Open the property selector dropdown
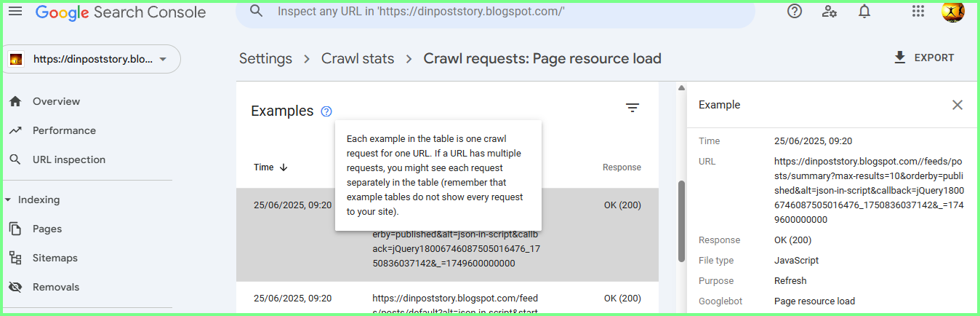This screenshot has width=980, height=316. pyautogui.click(x=90, y=59)
